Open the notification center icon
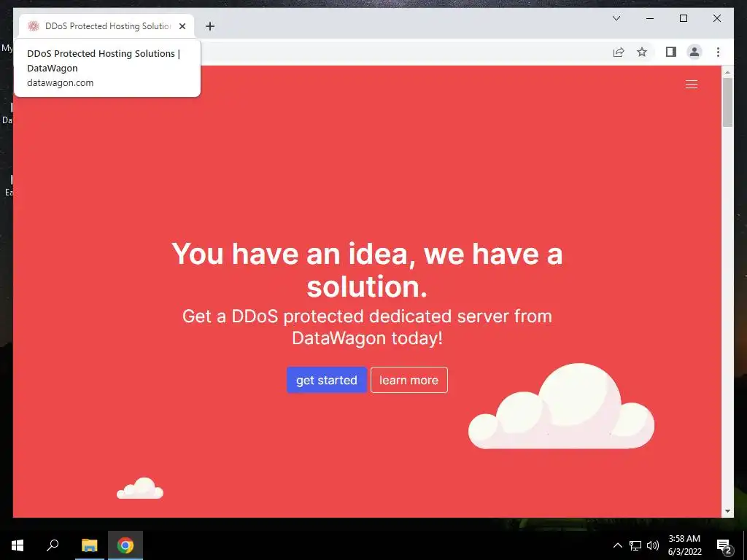This screenshot has height=560, width=747. pyautogui.click(x=724, y=547)
